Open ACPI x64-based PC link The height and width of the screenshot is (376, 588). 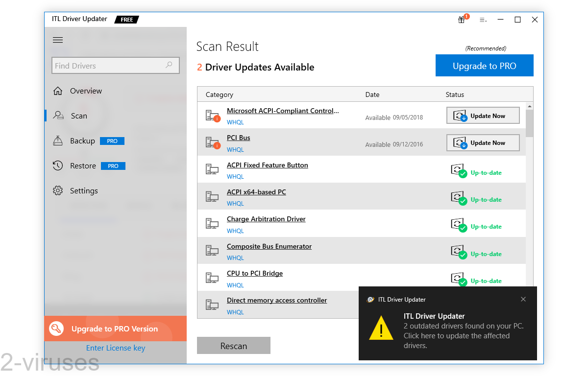point(256,192)
